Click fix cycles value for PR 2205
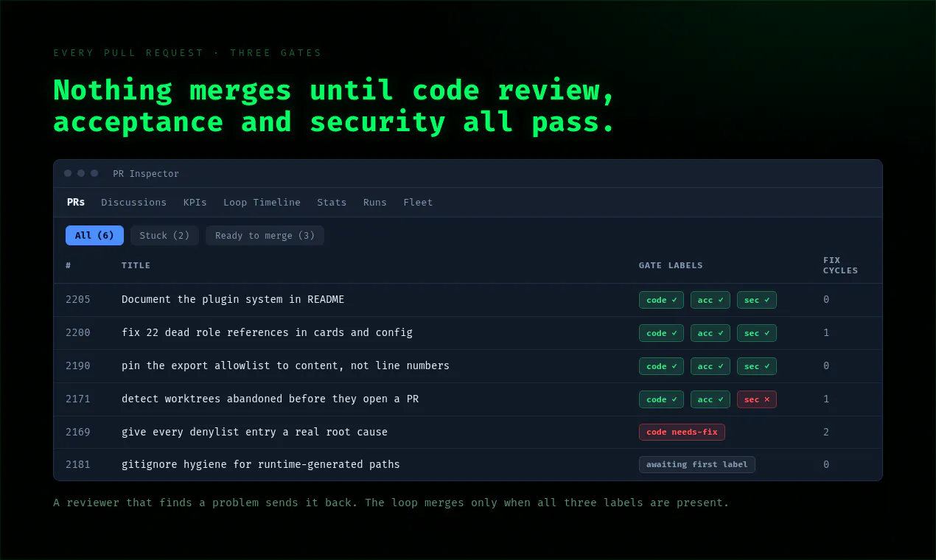 point(826,299)
